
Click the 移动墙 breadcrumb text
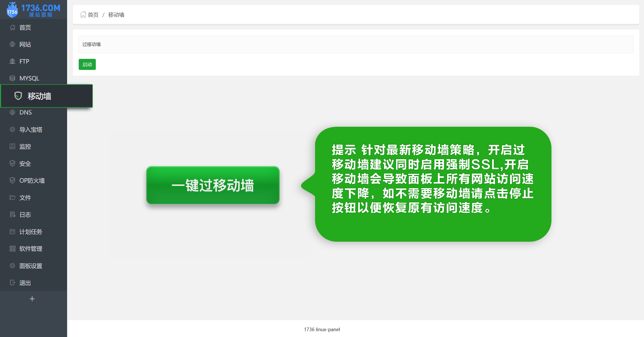(x=116, y=15)
